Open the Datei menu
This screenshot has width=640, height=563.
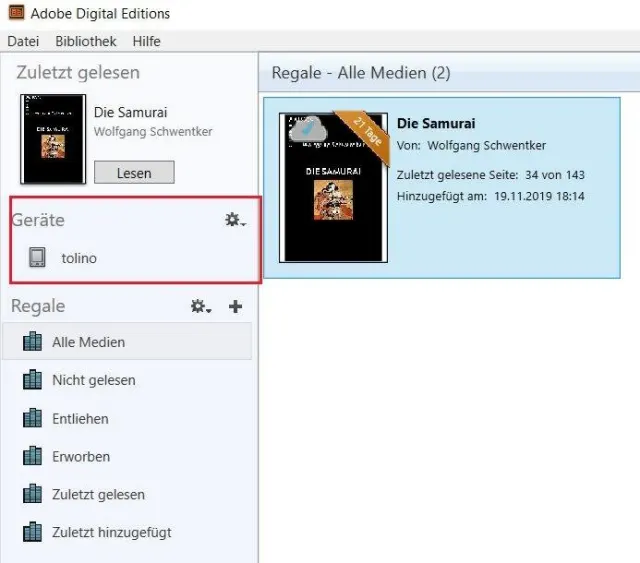click(x=23, y=41)
